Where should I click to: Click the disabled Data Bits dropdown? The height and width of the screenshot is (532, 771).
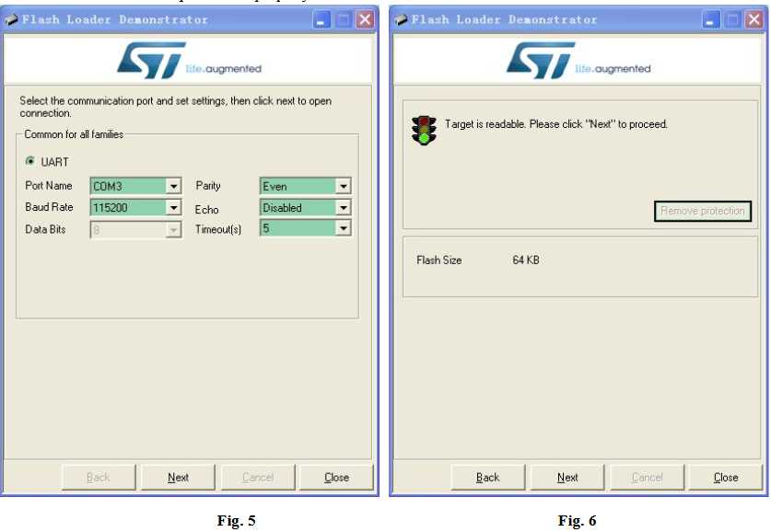pyautogui.click(x=135, y=229)
